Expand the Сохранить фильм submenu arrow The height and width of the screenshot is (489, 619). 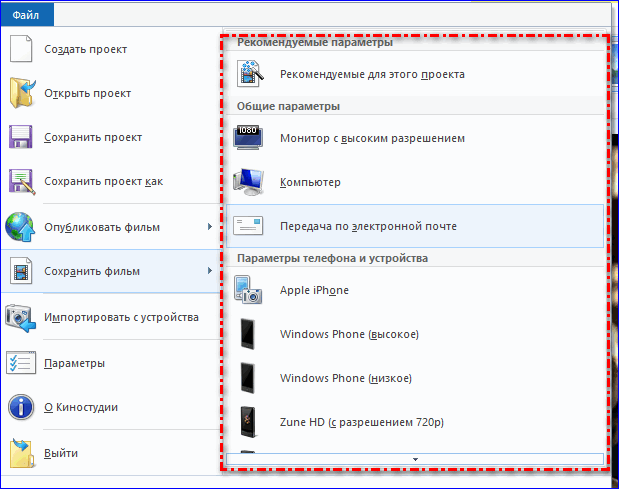point(210,271)
